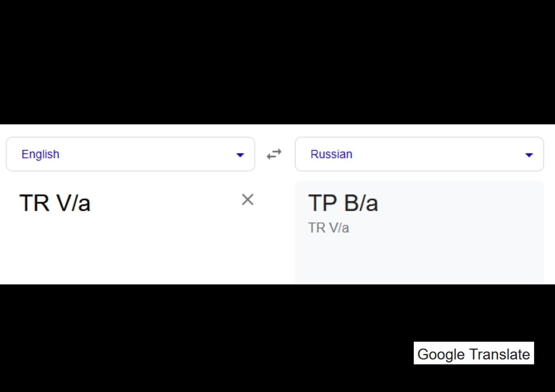Open the Russian target language dropdown

pyautogui.click(x=419, y=154)
